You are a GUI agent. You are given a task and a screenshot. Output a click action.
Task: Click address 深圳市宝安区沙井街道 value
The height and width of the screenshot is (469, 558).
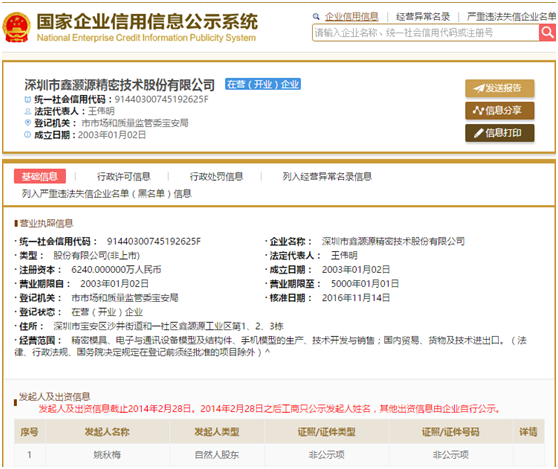168,326
